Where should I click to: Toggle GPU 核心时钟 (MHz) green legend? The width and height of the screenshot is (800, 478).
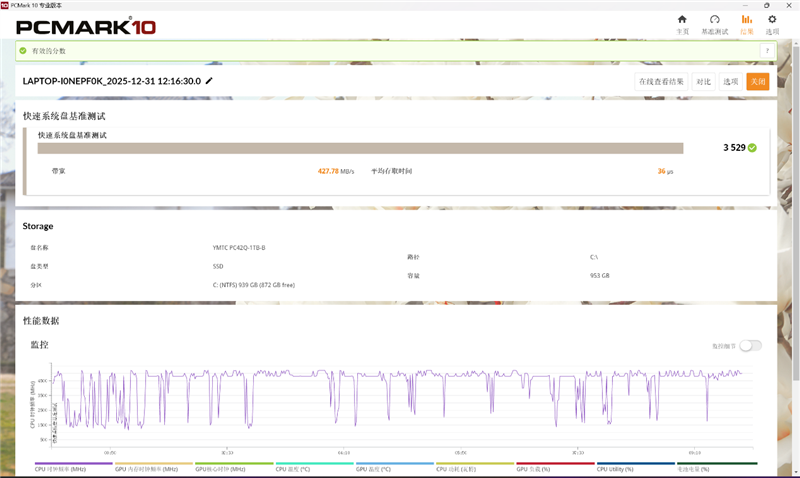[x=234, y=467]
